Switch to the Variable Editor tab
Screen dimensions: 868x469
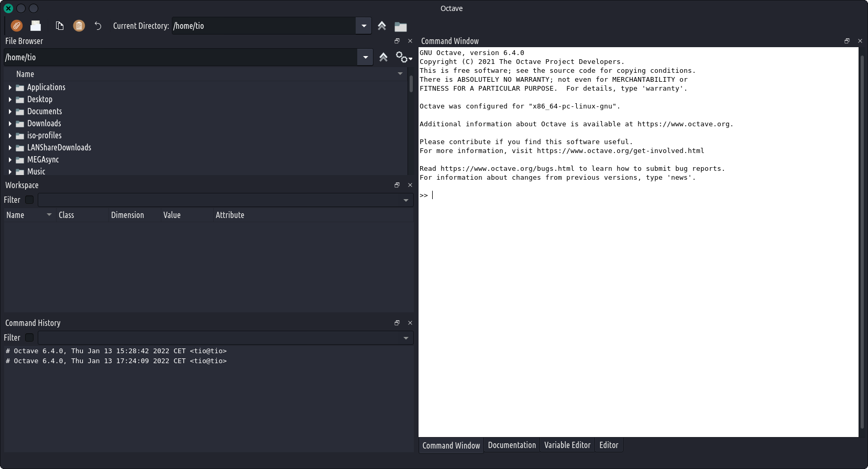tap(567, 445)
